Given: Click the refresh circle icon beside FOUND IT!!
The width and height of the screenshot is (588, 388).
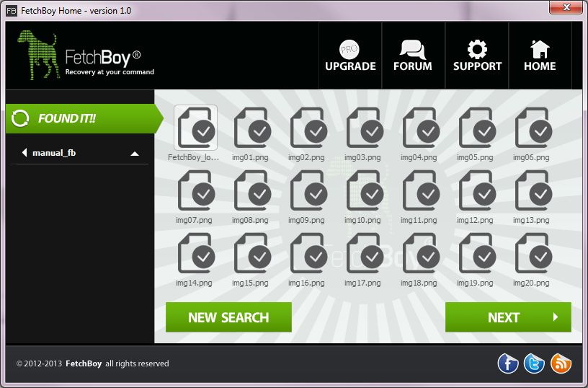Looking at the screenshot, I should coord(20,118).
